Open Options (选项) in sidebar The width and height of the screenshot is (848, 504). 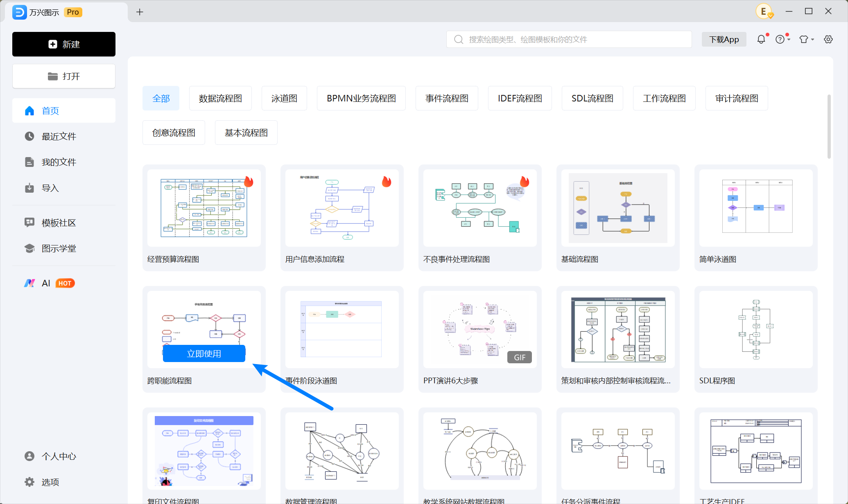tap(64, 482)
